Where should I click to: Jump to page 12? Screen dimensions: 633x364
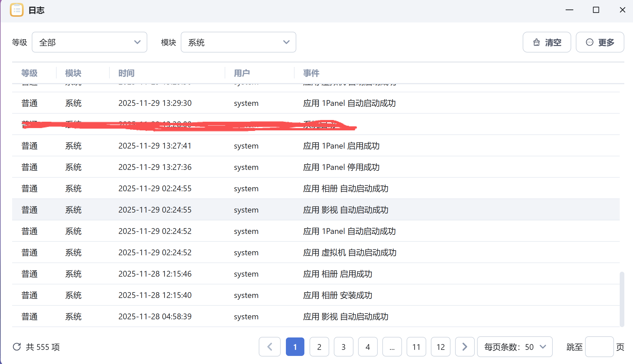tap(440, 347)
